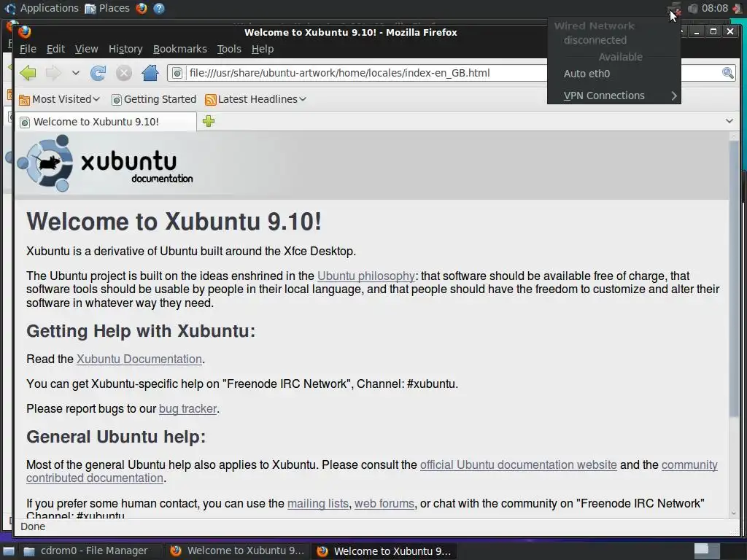Viewport: 747px width, 560px height.
Task: Click the Done status bar text
Action: pos(33,526)
